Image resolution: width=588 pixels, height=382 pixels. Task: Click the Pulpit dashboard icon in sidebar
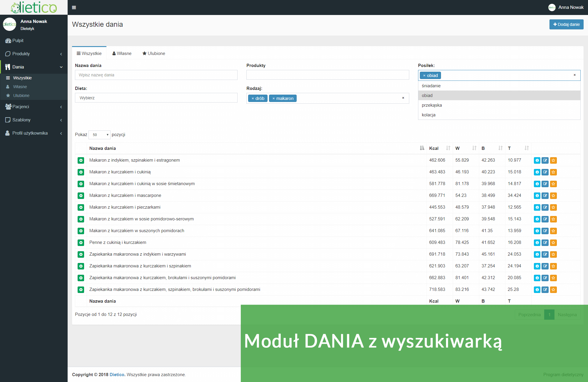pyautogui.click(x=8, y=41)
